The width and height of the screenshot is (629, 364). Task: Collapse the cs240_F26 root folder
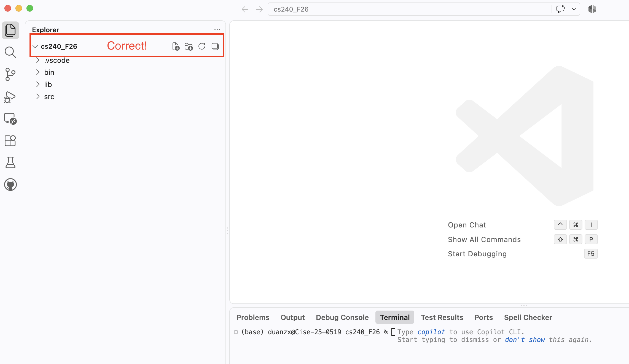(x=35, y=47)
